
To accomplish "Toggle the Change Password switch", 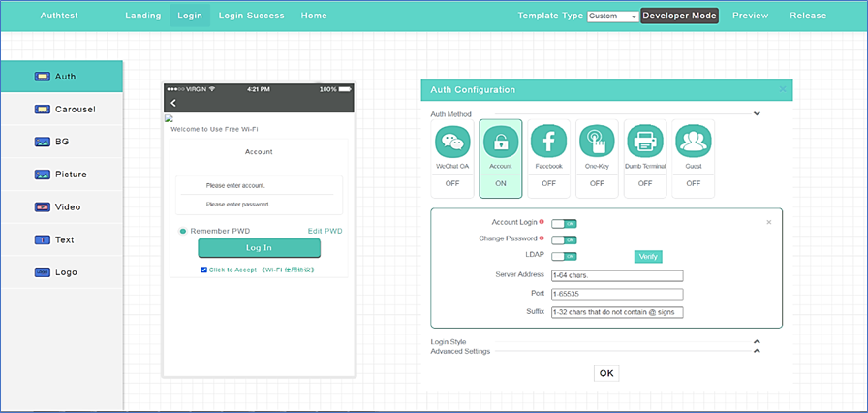I will (564, 239).
